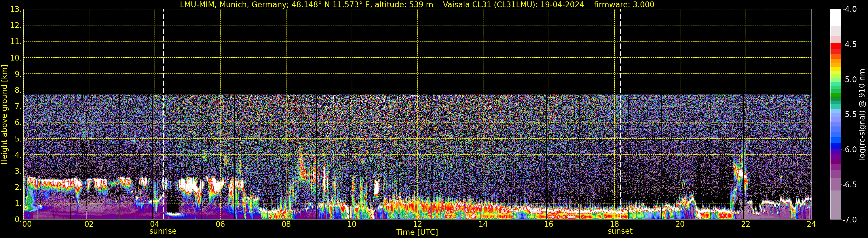Click the 'sunrise' label below the axis
This screenshot has height=238, width=868.
pos(163,231)
